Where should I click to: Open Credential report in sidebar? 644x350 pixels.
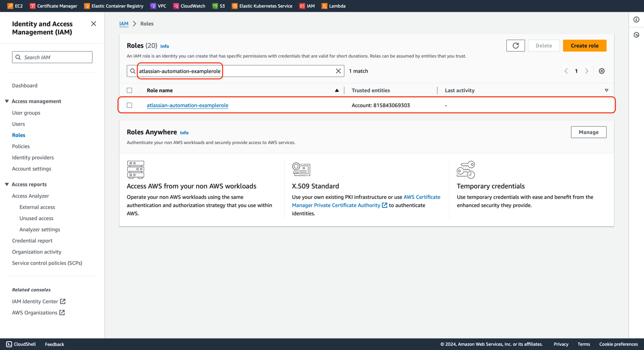click(32, 241)
